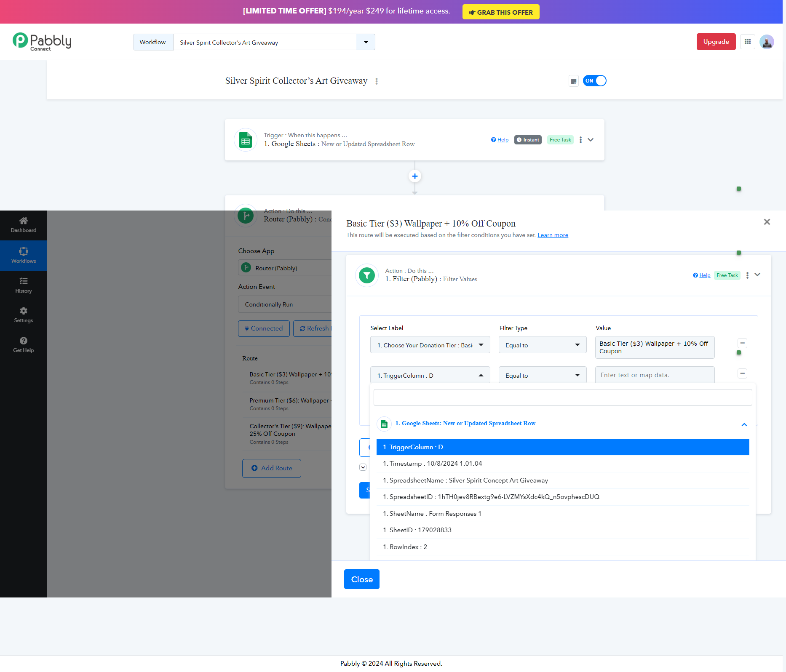Open Filter step three-dot options
The width and height of the screenshot is (786, 672).
(747, 275)
